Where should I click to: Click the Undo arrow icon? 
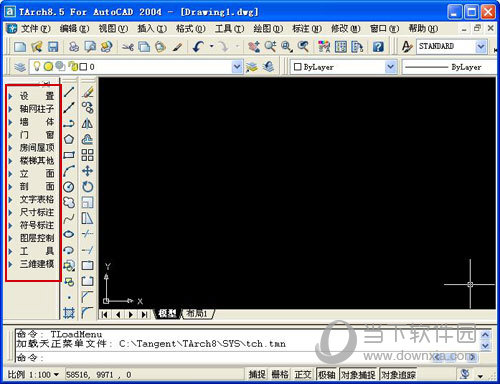[x=199, y=47]
